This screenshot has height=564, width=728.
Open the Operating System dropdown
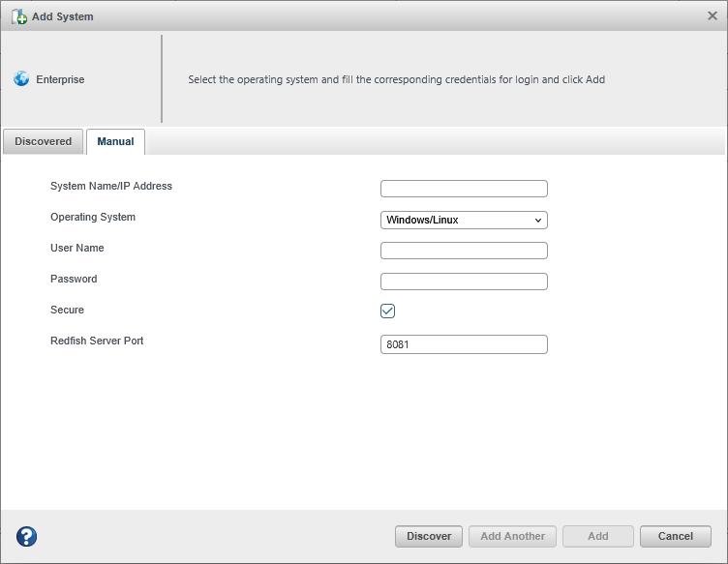pos(464,220)
